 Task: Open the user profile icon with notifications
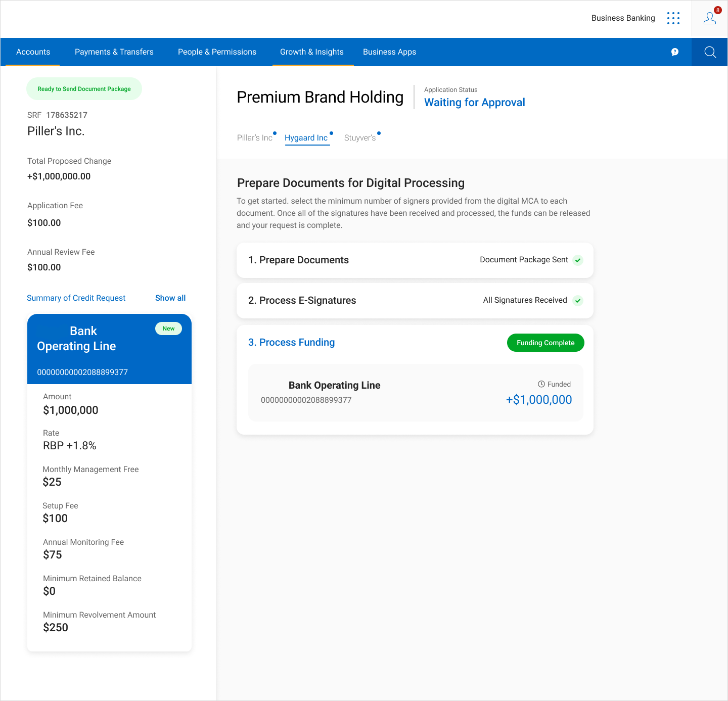pos(710,18)
